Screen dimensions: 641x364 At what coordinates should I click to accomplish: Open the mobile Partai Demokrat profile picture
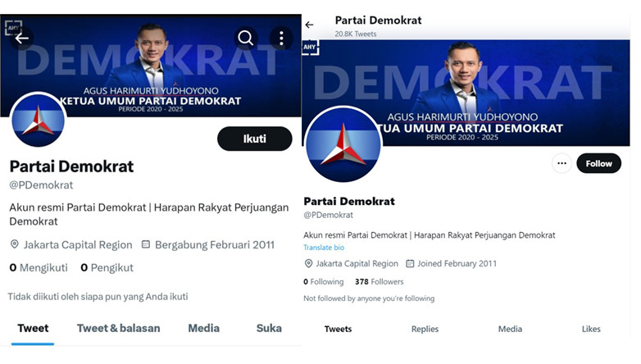pos(38,120)
